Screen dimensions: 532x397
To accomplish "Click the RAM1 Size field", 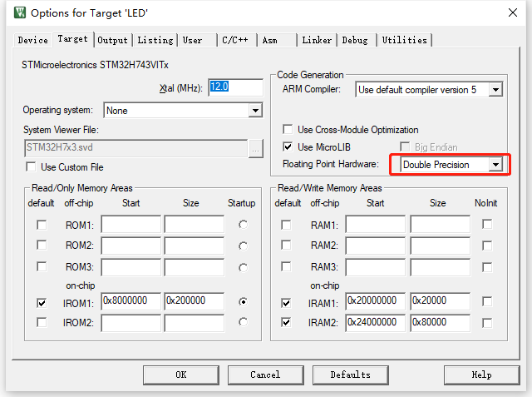I will [x=441, y=224].
